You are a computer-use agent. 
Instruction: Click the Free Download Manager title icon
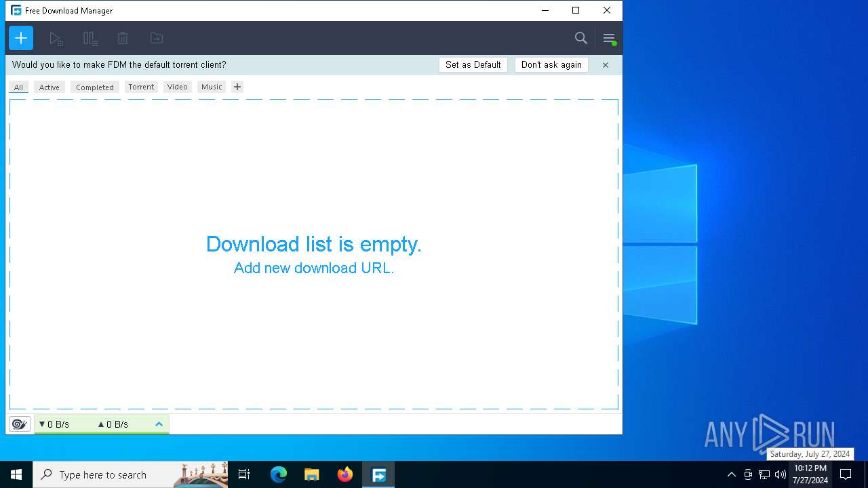(x=16, y=10)
